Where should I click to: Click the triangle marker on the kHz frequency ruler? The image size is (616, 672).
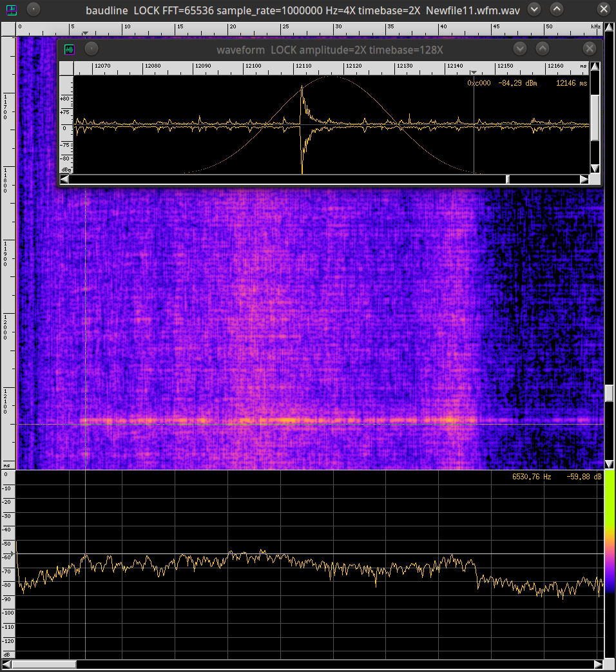(85, 34)
